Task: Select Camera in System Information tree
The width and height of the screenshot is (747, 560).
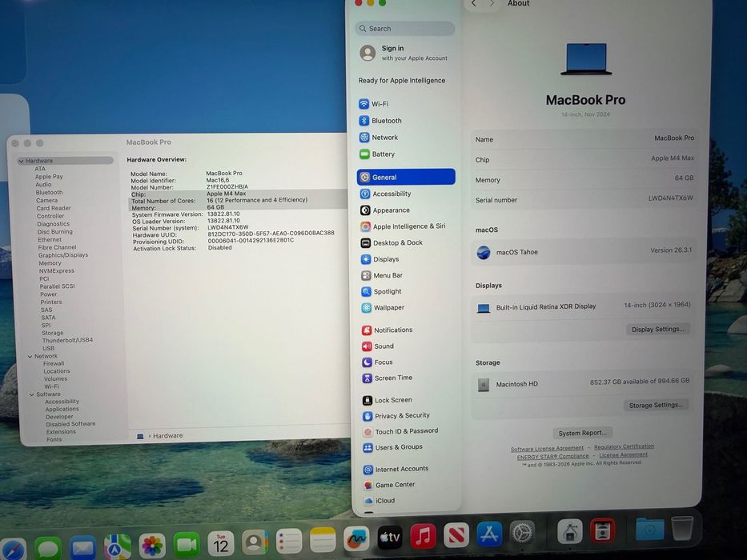Action: [46, 201]
